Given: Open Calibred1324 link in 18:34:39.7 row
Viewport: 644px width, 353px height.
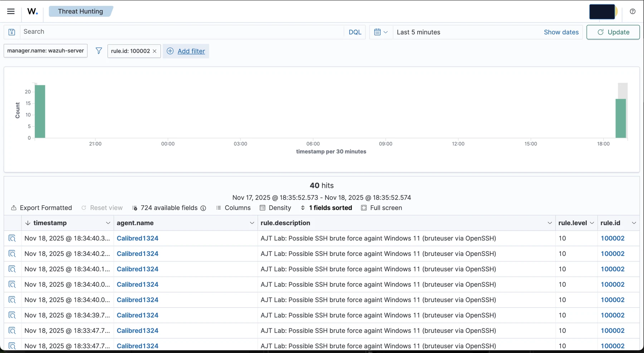Looking at the screenshot, I should [137, 315].
